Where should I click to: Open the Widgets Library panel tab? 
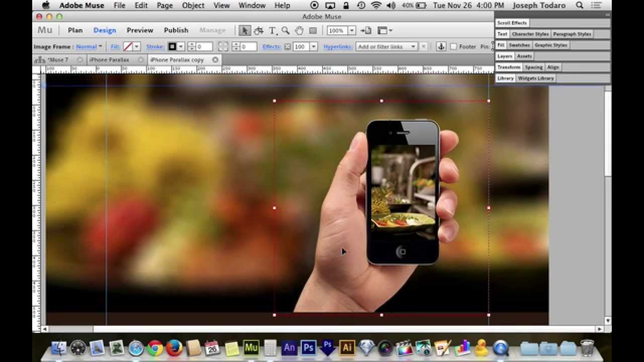536,78
